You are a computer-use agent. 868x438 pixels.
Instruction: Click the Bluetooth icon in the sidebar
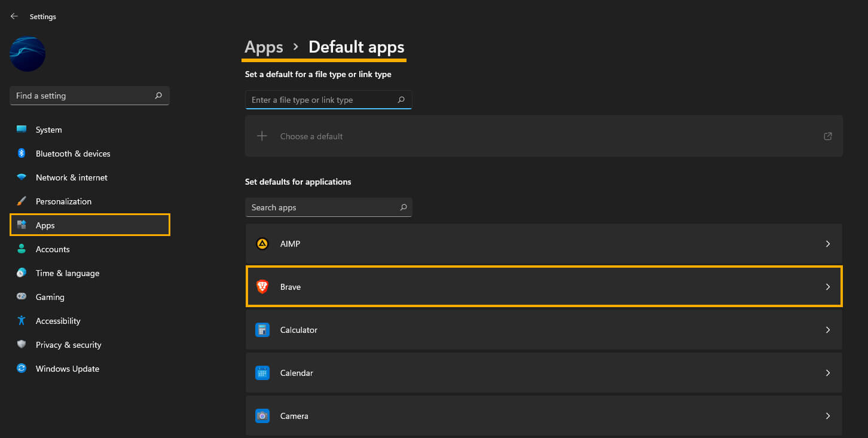(22, 154)
